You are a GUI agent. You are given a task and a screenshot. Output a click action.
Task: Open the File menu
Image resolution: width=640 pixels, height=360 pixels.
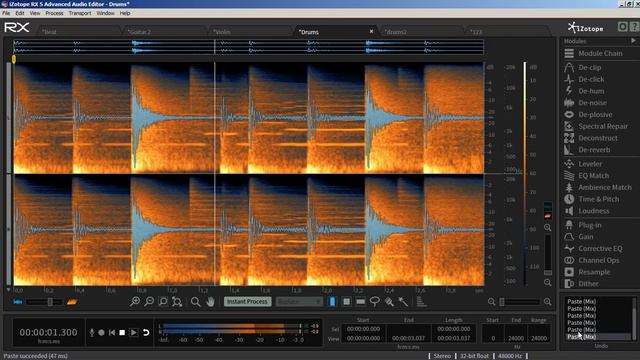[6, 13]
